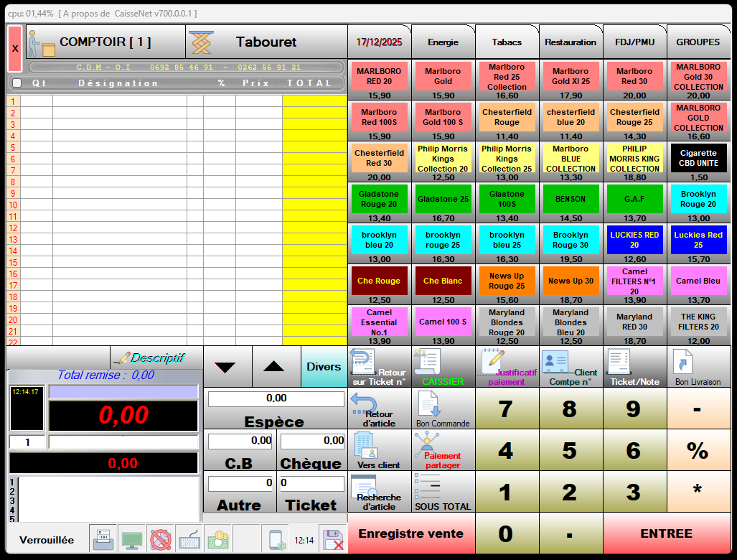Click the Divers button

324,367
